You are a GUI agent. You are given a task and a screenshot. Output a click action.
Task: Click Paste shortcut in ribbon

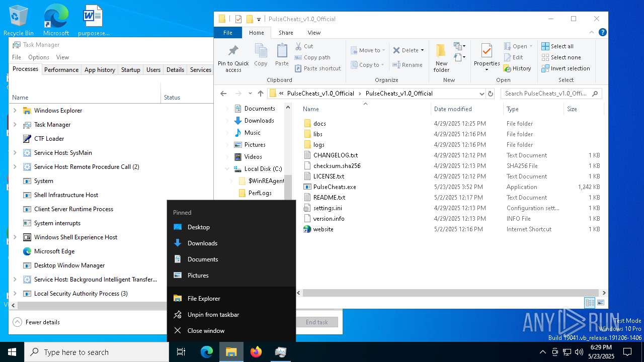pos(317,68)
